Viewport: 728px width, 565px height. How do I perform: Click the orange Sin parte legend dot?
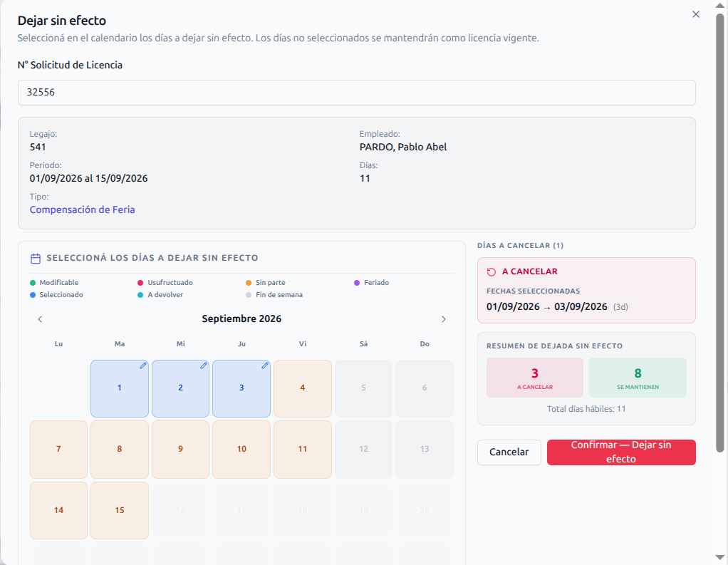[249, 283]
